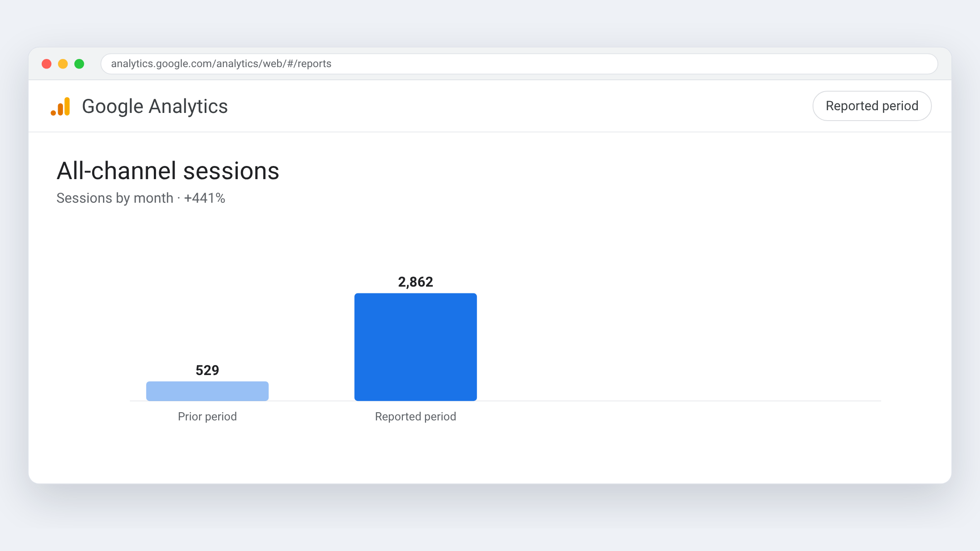
Task: Click the Reported period axis label under bar
Action: pos(416,417)
